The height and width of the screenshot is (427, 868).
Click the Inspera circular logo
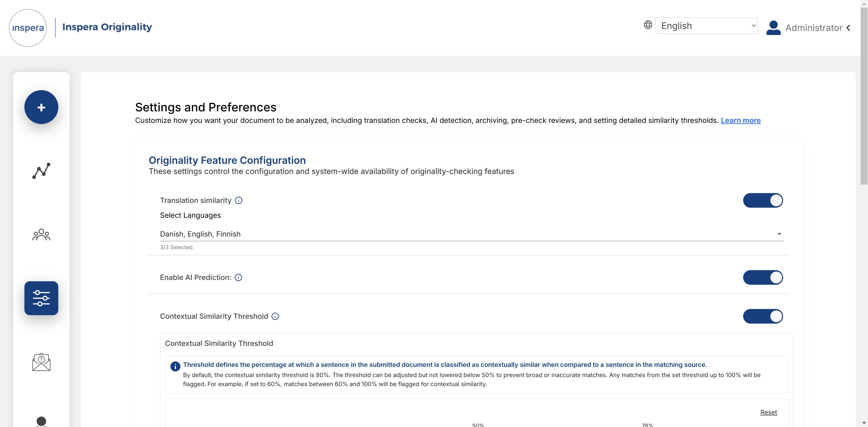[28, 28]
